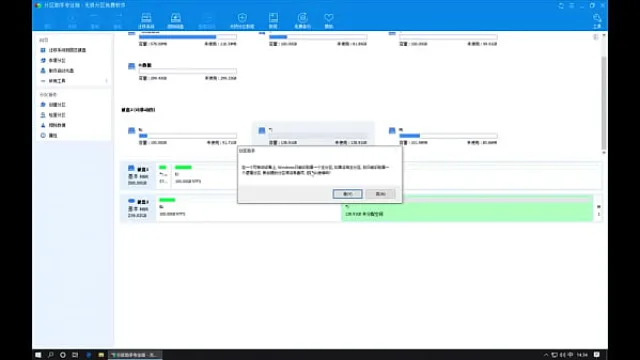
Task: Choose create partition in the partition operations list
Action: coord(53,105)
